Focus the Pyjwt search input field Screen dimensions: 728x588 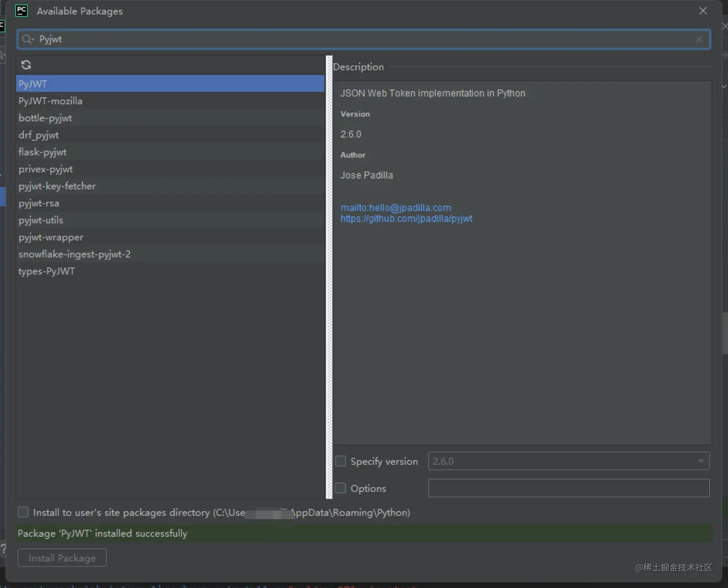364,39
